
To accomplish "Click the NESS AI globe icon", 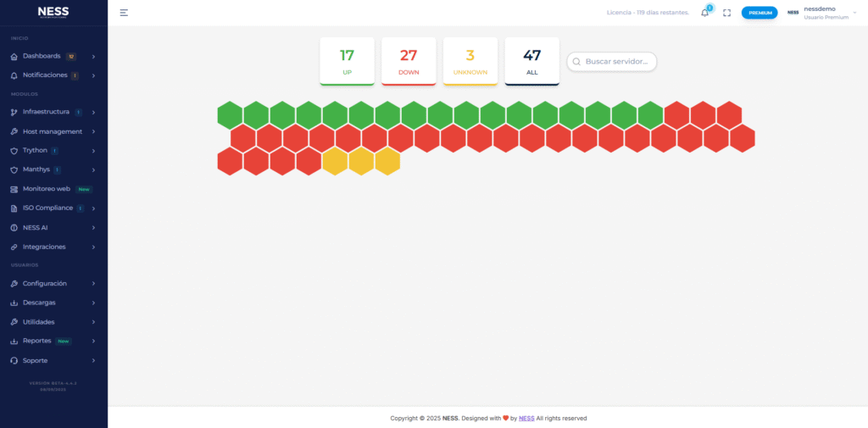I will 14,228.
